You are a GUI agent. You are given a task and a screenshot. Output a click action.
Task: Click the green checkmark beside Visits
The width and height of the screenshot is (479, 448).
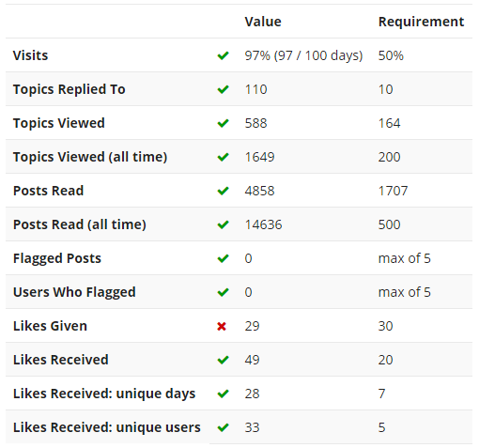(223, 55)
